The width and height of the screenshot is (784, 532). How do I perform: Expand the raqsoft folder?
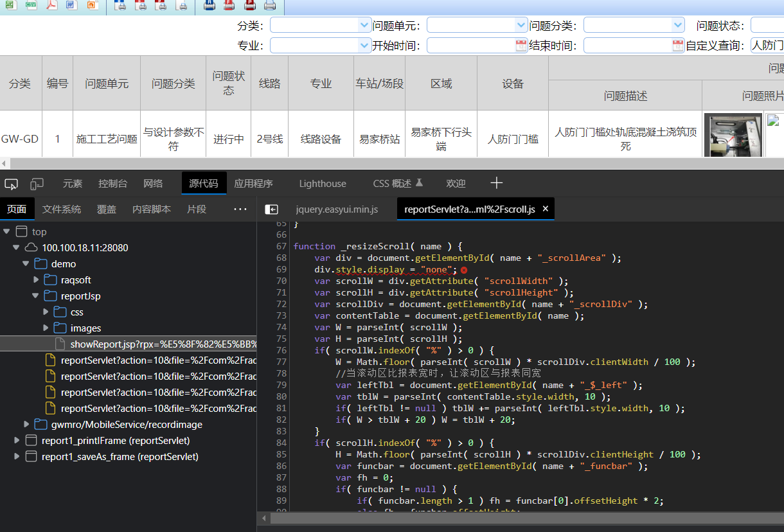point(37,280)
